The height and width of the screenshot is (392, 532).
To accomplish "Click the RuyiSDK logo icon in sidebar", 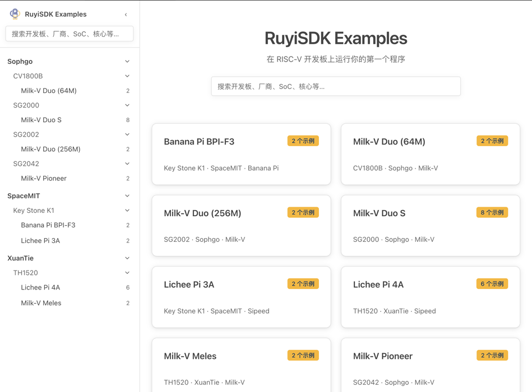I will click(x=15, y=14).
